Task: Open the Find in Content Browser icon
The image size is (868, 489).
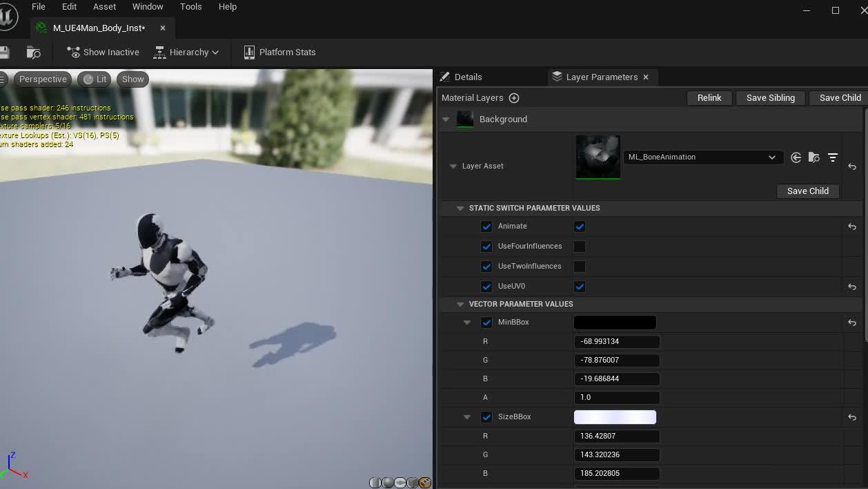Action: (x=33, y=52)
